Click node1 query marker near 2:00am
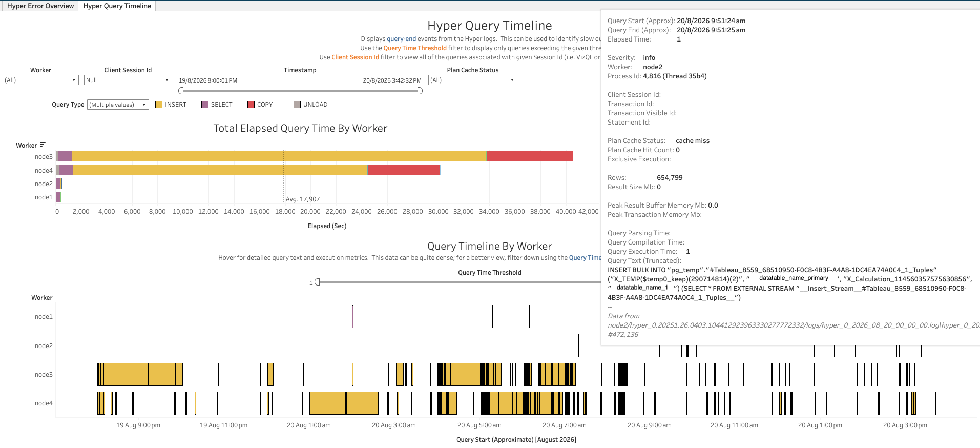 coord(353,316)
